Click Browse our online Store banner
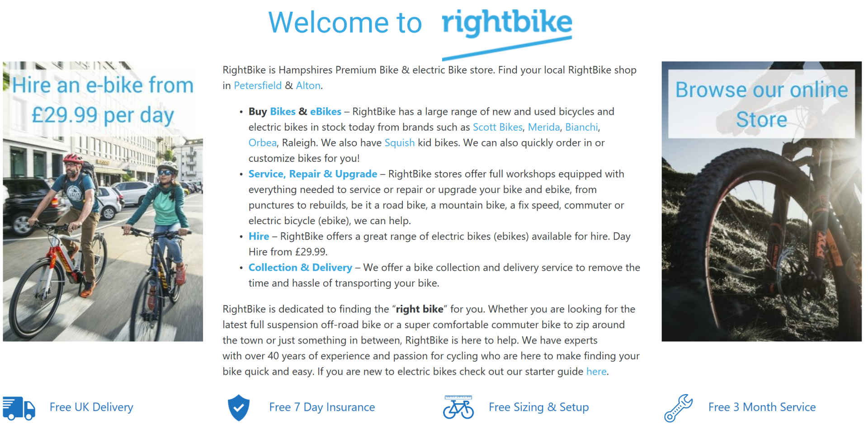The height and width of the screenshot is (438, 868). coord(761,202)
